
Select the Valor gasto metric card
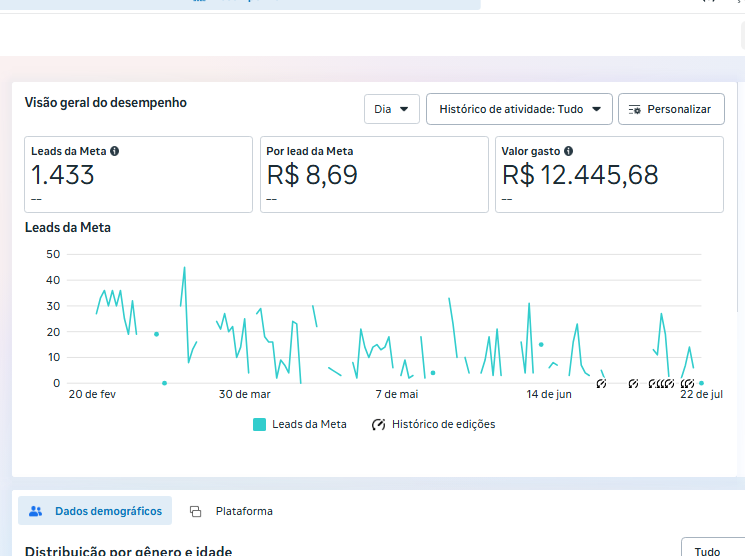click(609, 175)
